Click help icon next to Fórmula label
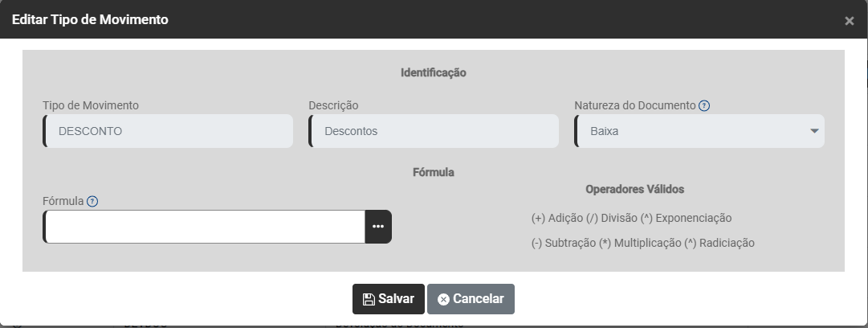Viewport: 868px width, 328px height. [x=92, y=201]
